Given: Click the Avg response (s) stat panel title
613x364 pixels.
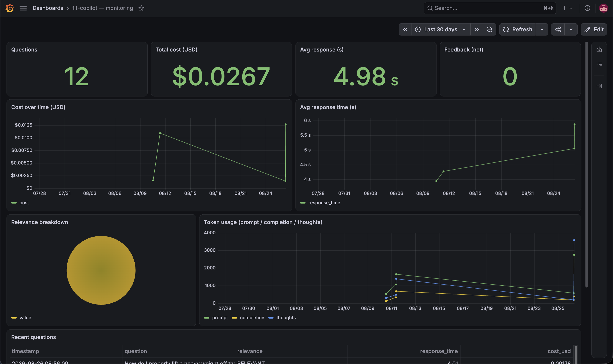Looking at the screenshot, I should click(322, 50).
